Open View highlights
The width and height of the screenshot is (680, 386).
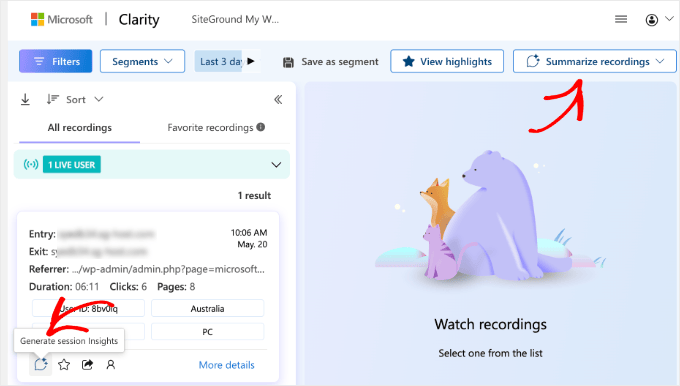[447, 61]
